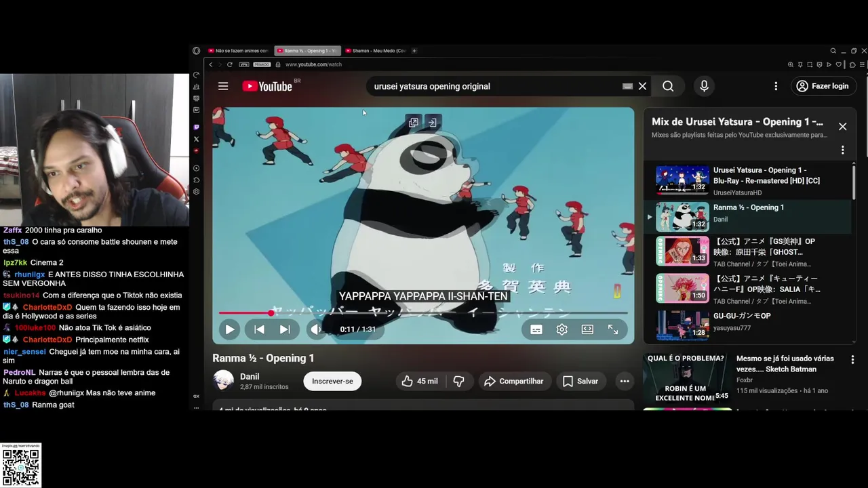
Task: Open the mix playlist three-dot options
Action: 842,150
